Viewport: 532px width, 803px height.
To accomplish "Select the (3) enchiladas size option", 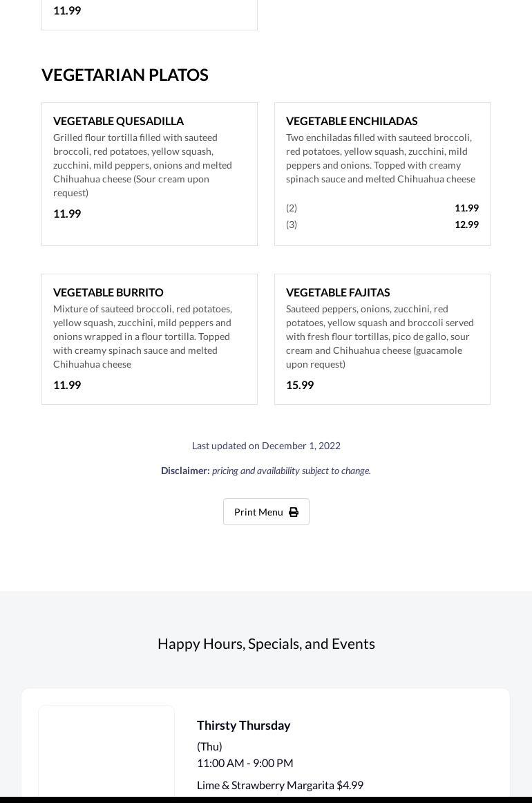I will pyautogui.click(x=292, y=225).
